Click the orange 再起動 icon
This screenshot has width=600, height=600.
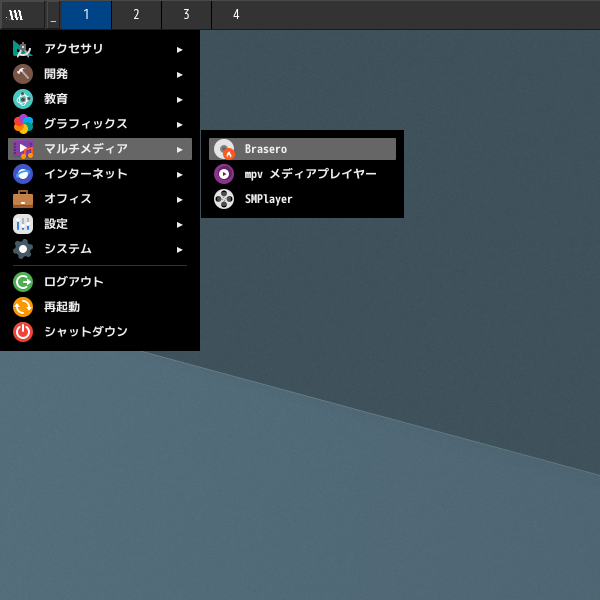[x=23, y=307]
